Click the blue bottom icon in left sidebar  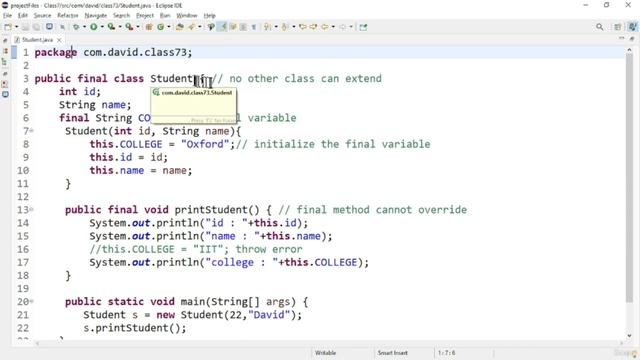[x=5, y=94]
